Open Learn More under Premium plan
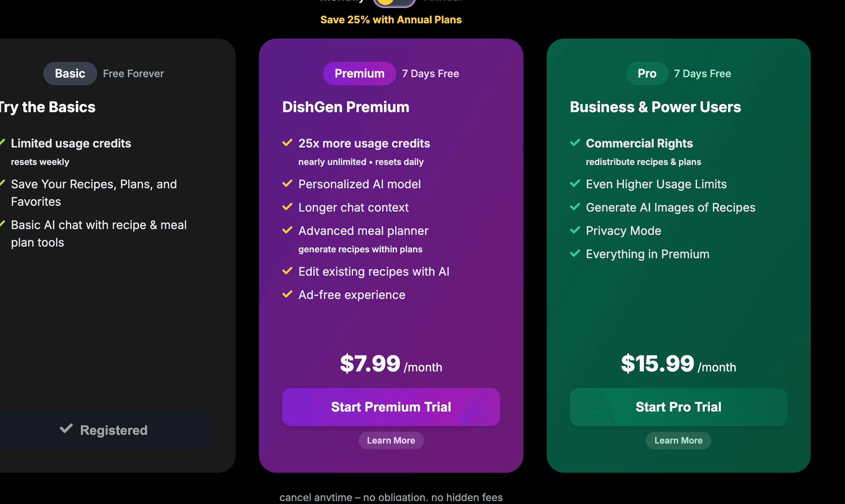845x504 pixels. (x=391, y=440)
